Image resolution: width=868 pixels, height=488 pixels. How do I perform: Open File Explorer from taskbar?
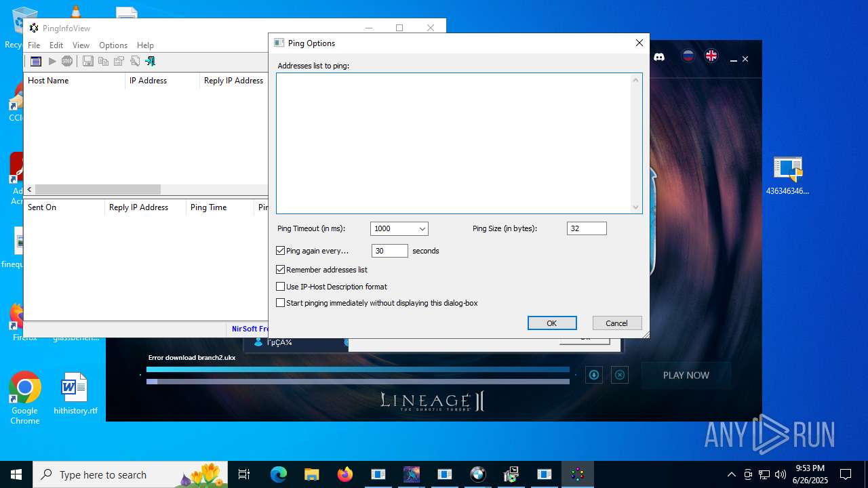coord(311,474)
